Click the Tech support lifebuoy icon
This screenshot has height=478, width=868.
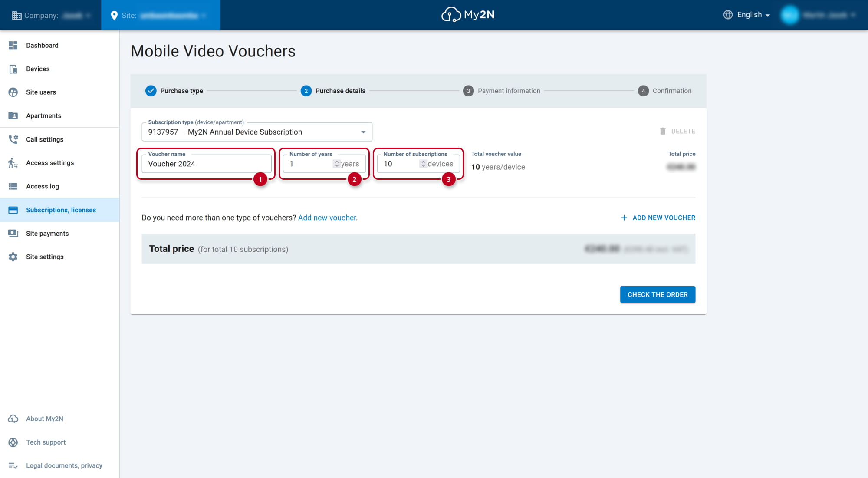tap(13, 442)
